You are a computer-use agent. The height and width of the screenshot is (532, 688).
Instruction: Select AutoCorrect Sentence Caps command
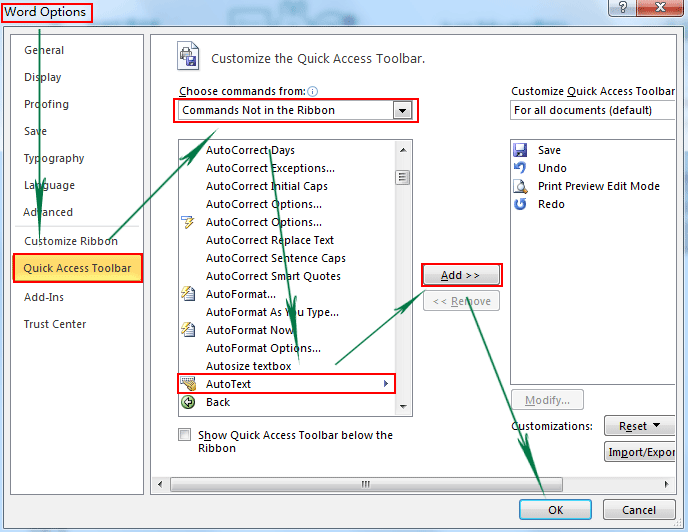287,258
